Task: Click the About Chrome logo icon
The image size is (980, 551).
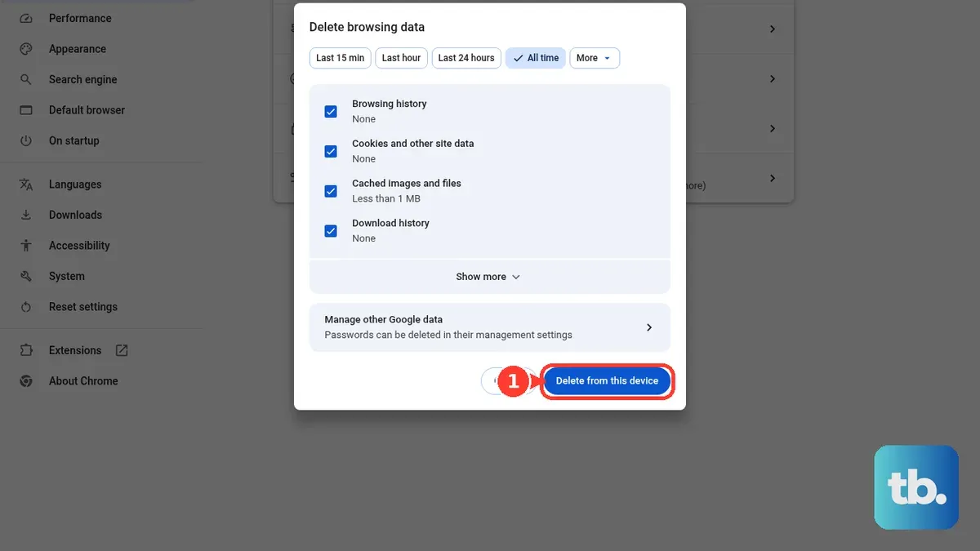Action: tap(26, 381)
